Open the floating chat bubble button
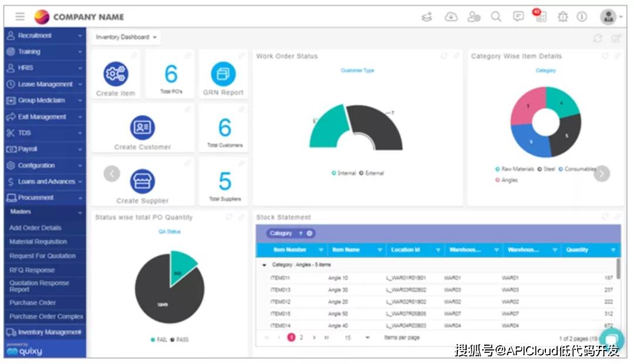Screen dimensions: 634x364 [x=612, y=339]
